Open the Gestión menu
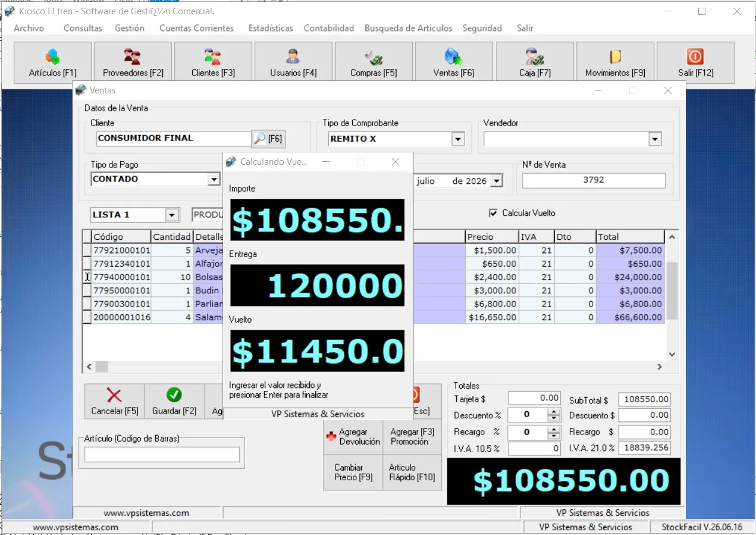The width and height of the screenshot is (756, 535). 130,28
